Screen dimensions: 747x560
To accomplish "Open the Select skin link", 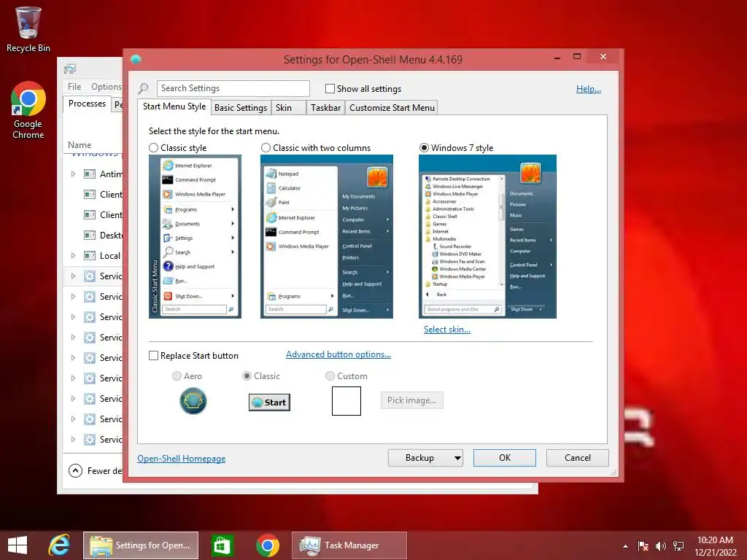I will pyautogui.click(x=447, y=330).
